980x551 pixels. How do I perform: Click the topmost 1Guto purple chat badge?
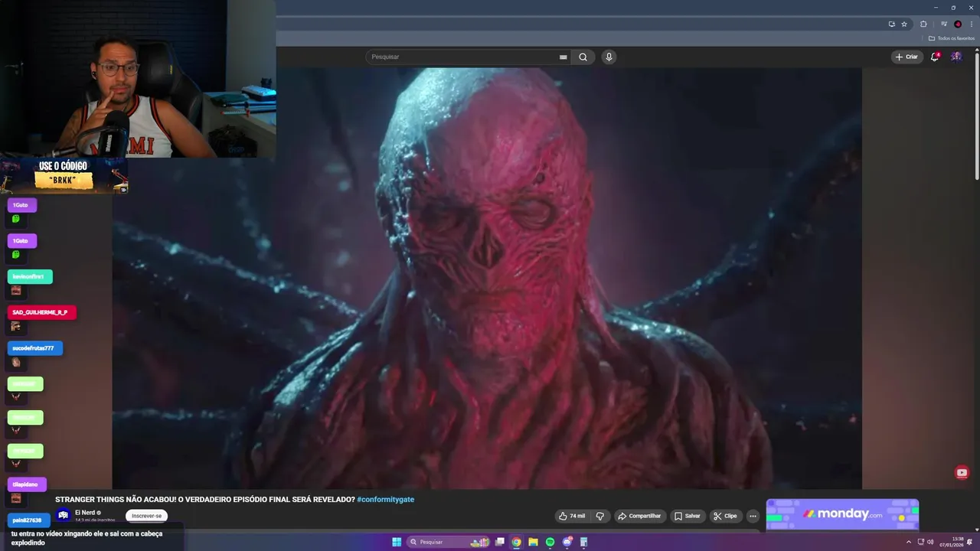coord(21,205)
